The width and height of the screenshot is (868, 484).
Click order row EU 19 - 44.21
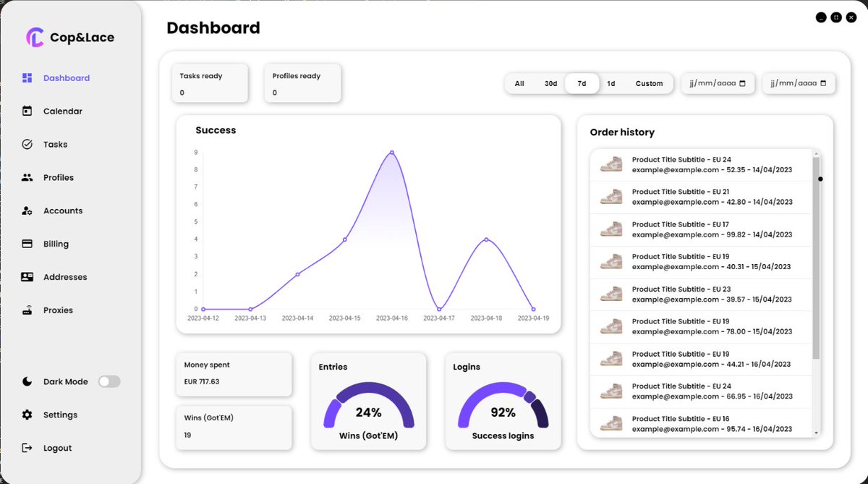click(x=701, y=360)
